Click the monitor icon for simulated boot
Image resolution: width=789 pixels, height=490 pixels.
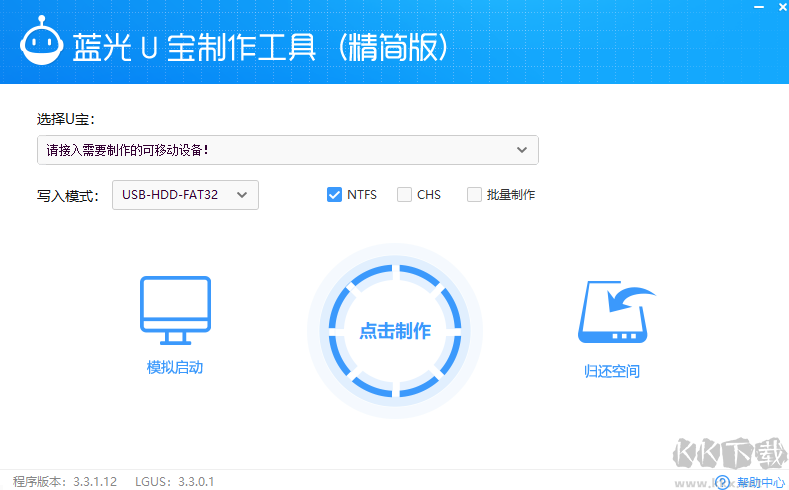[x=175, y=310]
